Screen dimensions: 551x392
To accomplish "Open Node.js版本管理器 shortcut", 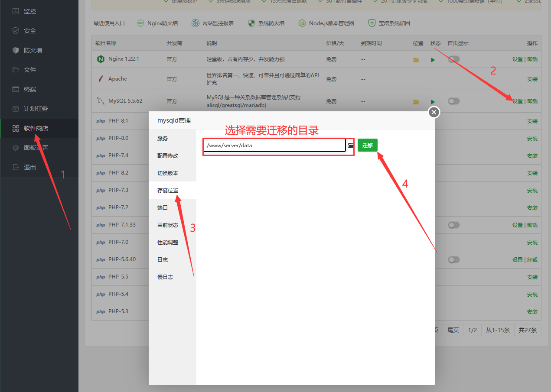I will click(326, 23).
